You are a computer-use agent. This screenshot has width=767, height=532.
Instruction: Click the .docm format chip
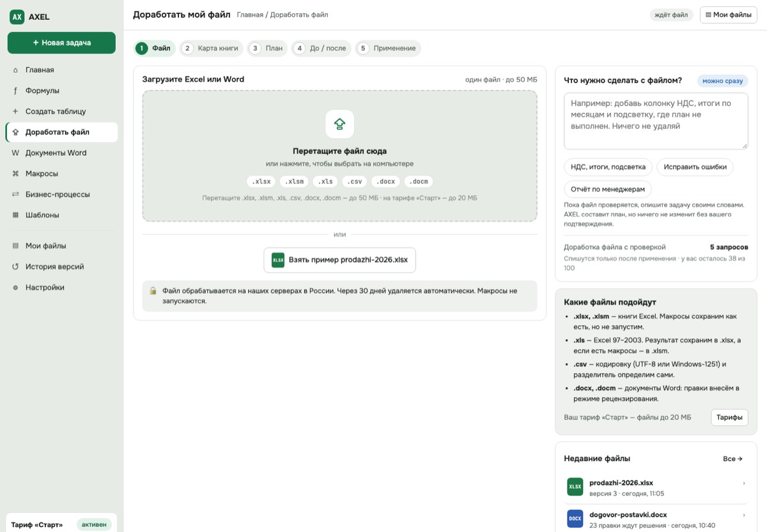pos(419,181)
